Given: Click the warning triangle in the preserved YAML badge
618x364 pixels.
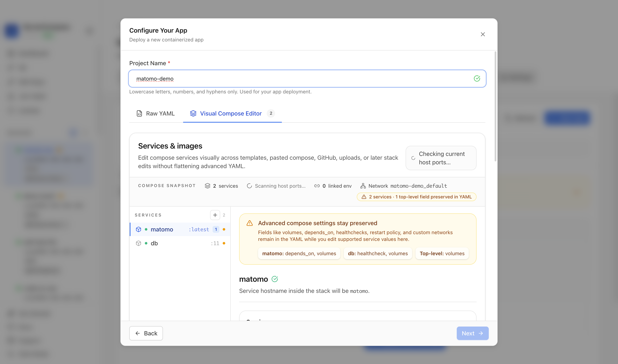Looking at the screenshot, I should point(364,197).
